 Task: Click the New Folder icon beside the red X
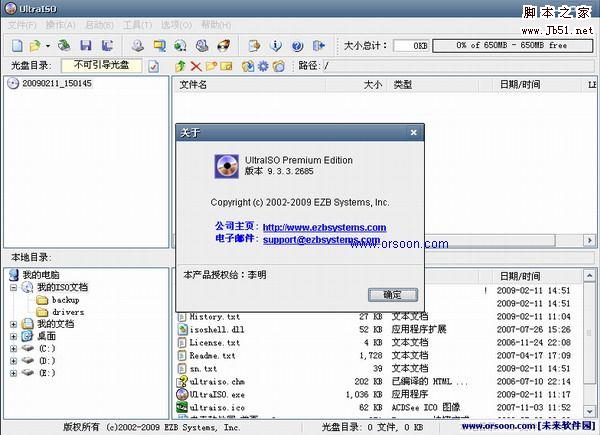coord(211,66)
